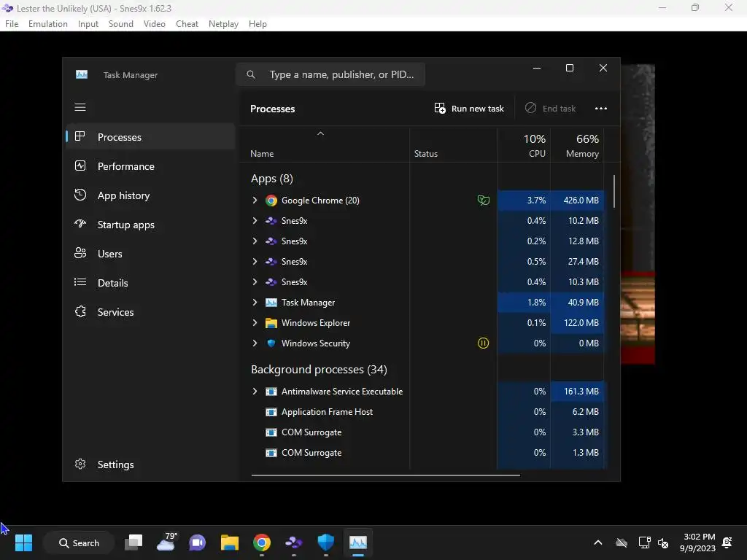Switch to Snes9x on the taskbar
This screenshot has width=747, height=560.
[293, 542]
